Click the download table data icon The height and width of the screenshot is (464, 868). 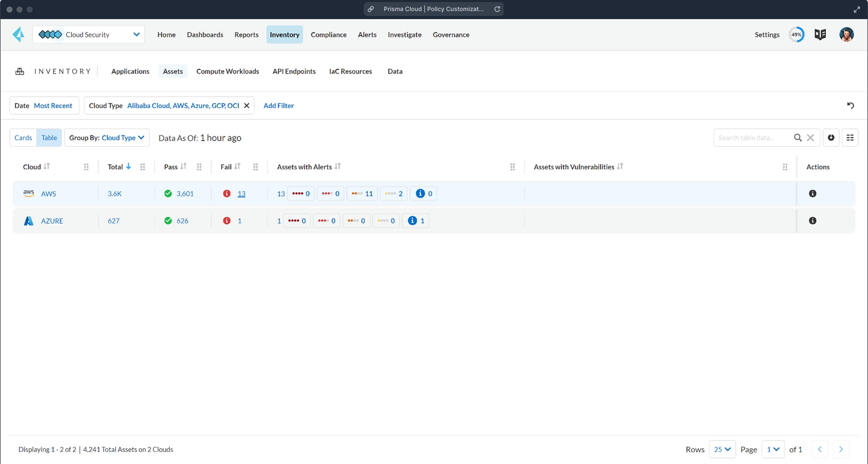click(831, 138)
